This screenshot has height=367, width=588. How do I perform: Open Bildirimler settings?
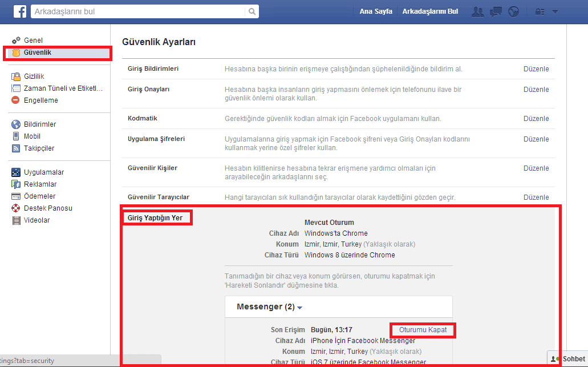pyautogui.click(x=40, y=124)
